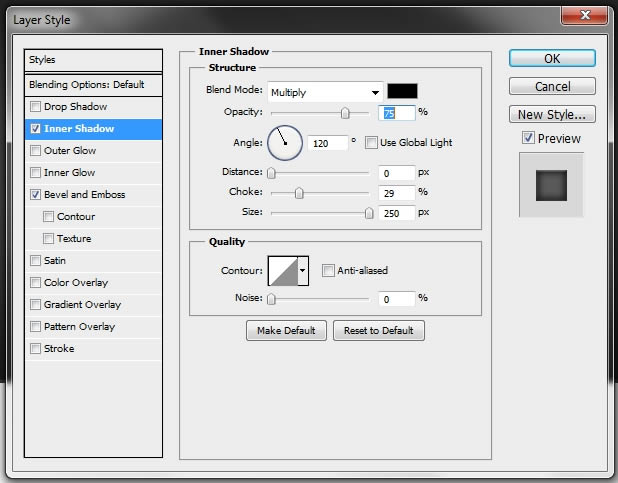Click the Make Default button

[286, 330]
